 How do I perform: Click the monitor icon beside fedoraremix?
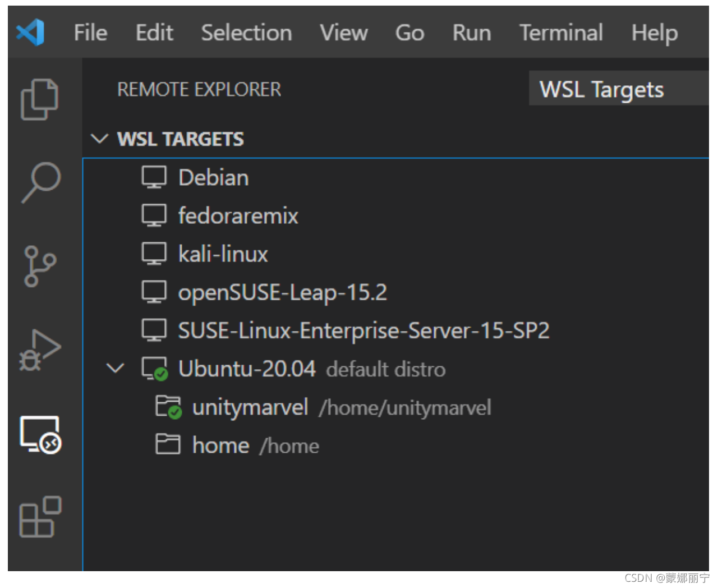coord(154,215)
